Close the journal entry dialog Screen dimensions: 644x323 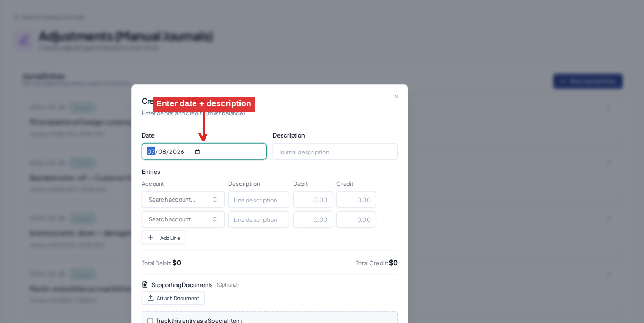pos(396,96)
